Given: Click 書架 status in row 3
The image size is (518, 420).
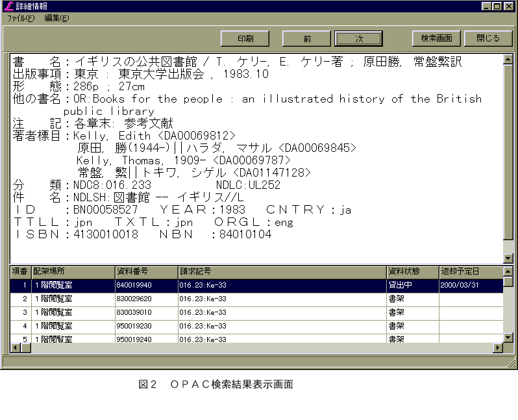Looking at the screenshot, I should coord(396,312).
